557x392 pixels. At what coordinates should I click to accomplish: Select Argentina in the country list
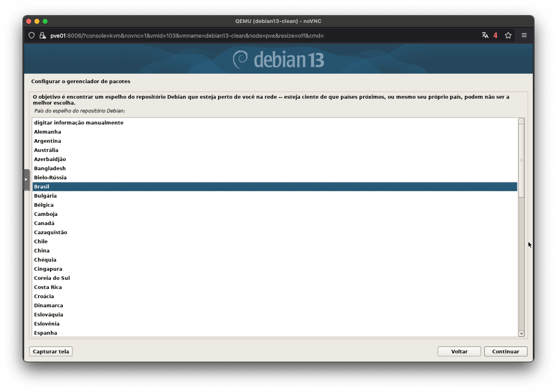click(x=275, y=141)
